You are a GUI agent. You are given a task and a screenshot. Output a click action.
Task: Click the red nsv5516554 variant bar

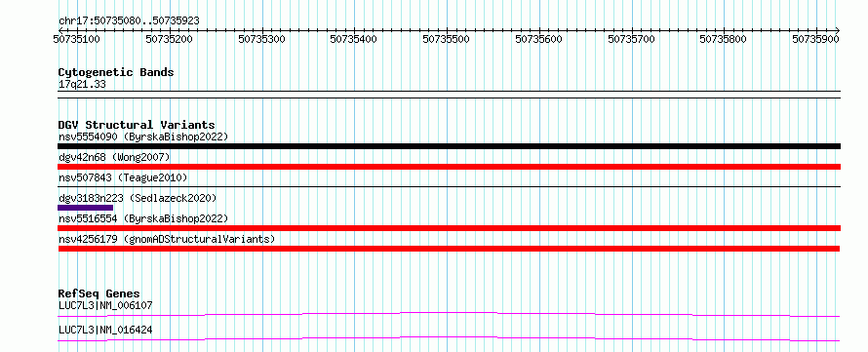pos(449,228)
